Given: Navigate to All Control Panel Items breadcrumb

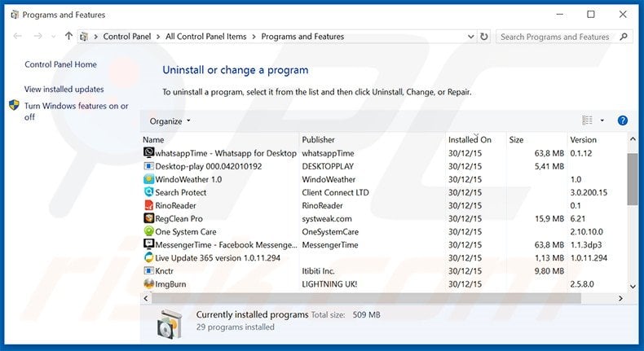Looking at the screenshot, I should tap(206, 37).
